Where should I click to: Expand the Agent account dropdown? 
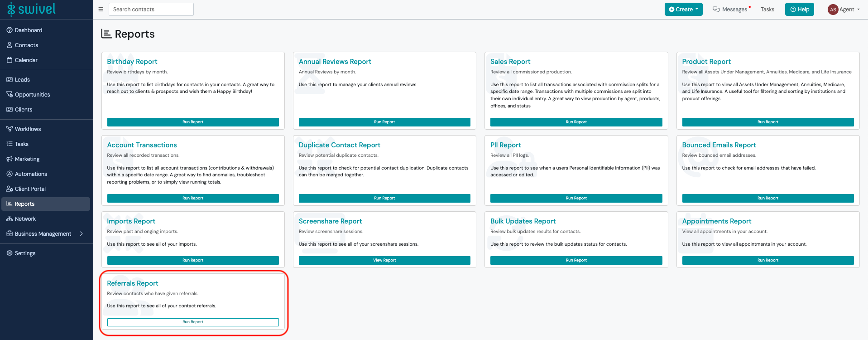coord(844,10)
